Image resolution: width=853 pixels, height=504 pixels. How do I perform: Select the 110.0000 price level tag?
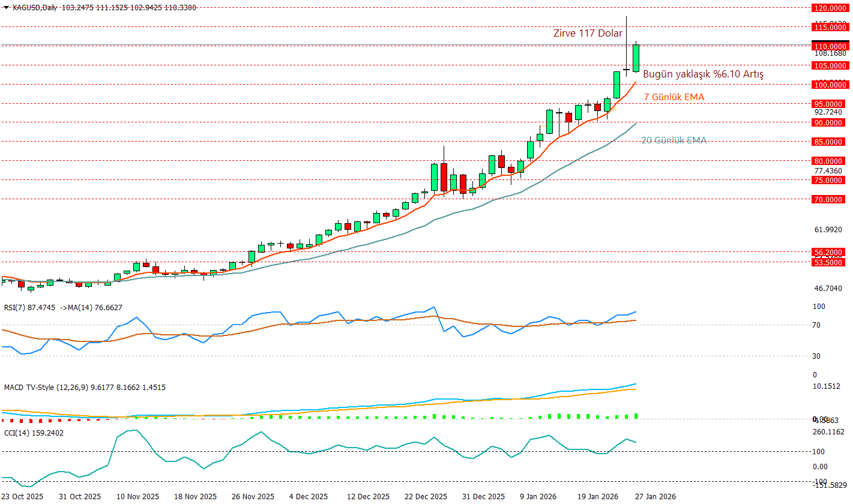click(829, 46)
